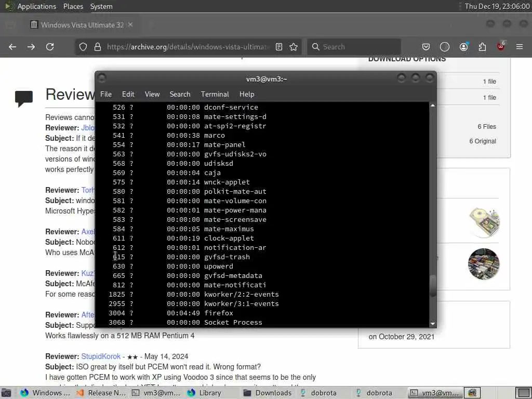Close the Windows Vista Ultimate tab
532x399 pixels.
coord(130,24)
